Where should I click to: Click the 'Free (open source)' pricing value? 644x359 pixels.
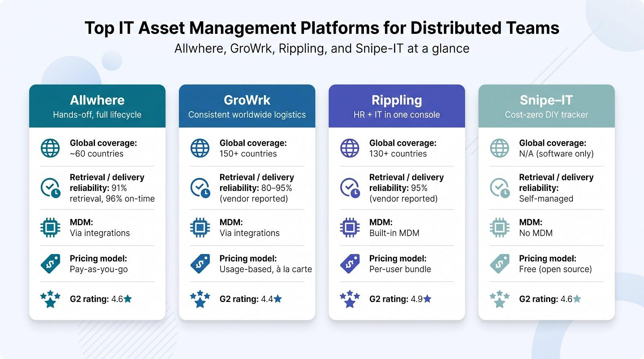click(555, 269)
